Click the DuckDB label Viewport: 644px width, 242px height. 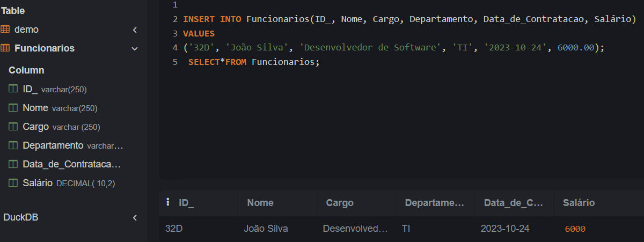coord(20,217)
